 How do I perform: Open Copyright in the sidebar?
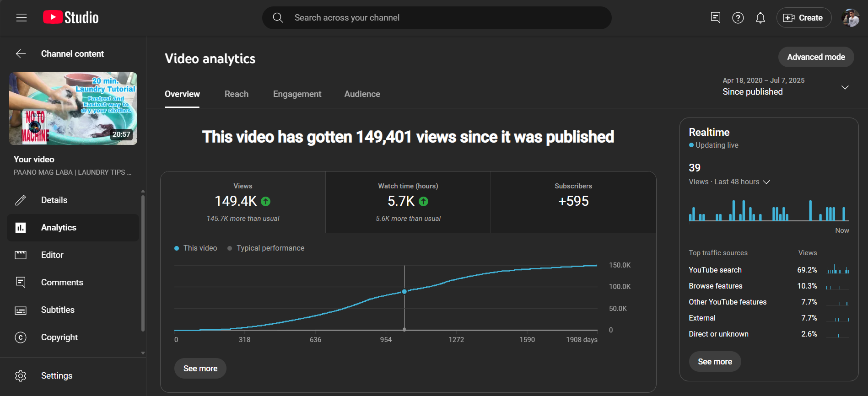coord(73,337)
